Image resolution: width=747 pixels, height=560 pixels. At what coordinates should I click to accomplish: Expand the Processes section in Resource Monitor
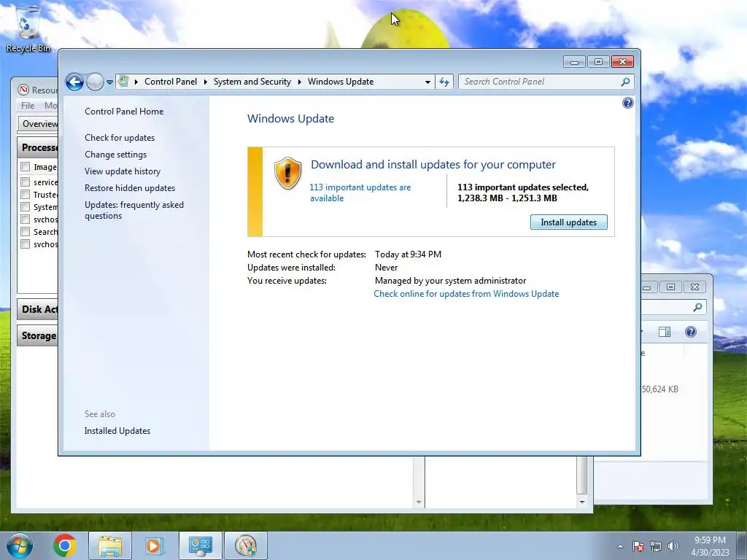point(38,147)
